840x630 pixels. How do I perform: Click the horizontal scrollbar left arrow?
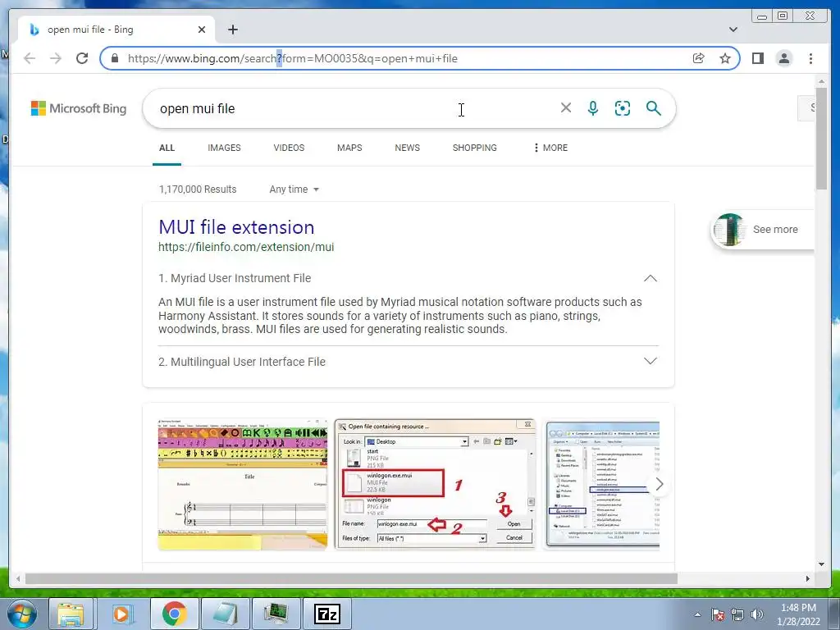click(x=18, y=578)
